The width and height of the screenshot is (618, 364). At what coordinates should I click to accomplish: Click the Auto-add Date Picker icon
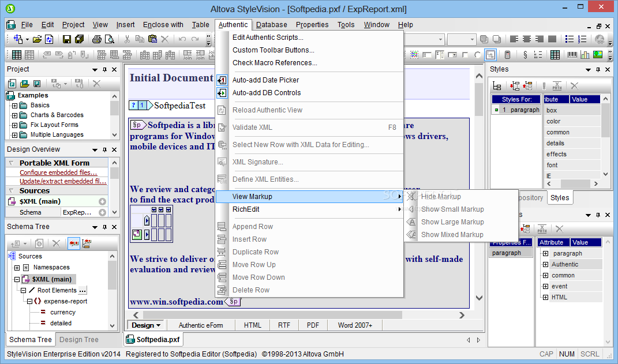222,80
